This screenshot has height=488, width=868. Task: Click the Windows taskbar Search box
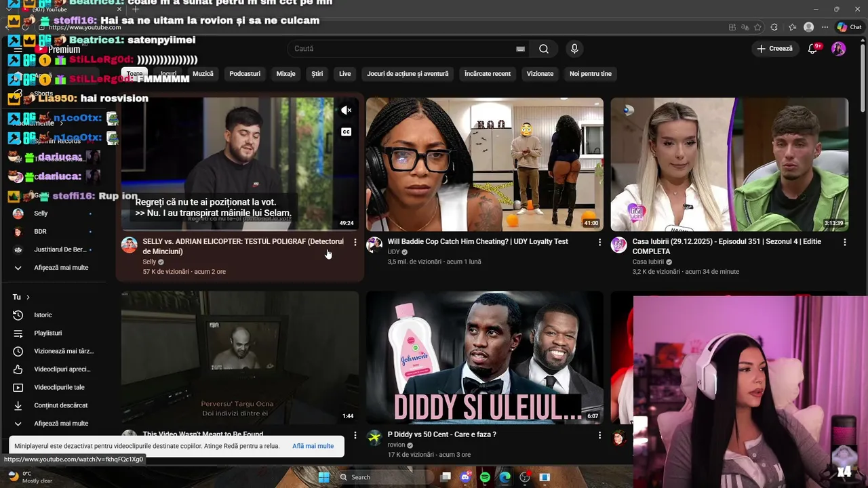pos(384,477)
